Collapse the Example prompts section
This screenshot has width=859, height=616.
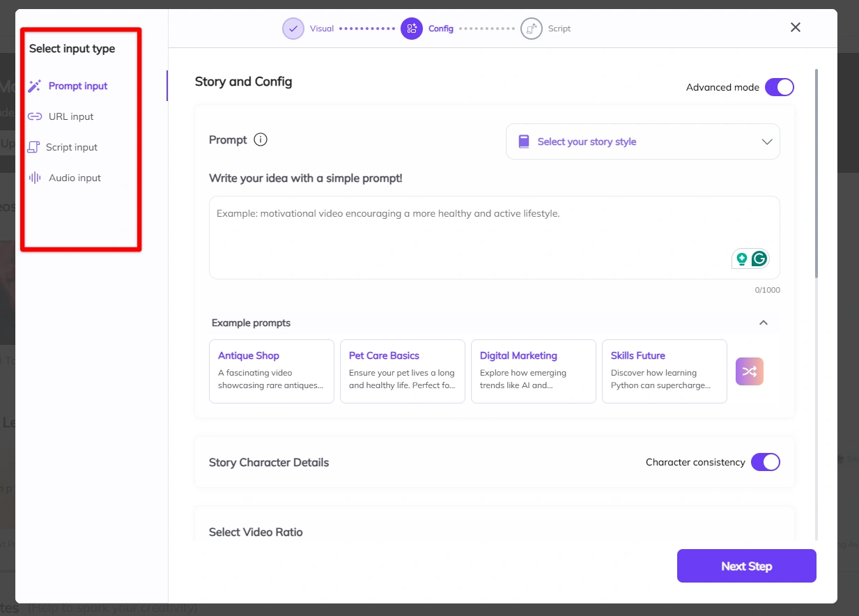764,323
